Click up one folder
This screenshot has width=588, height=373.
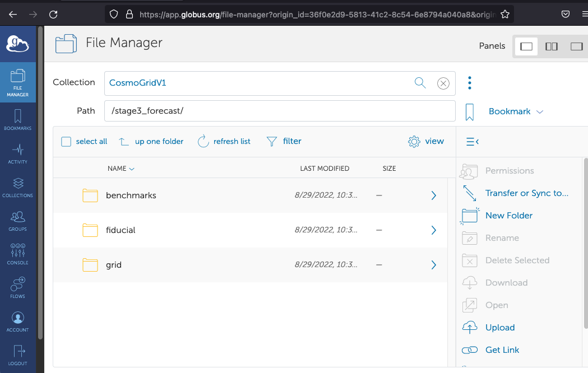coord(152,142)
